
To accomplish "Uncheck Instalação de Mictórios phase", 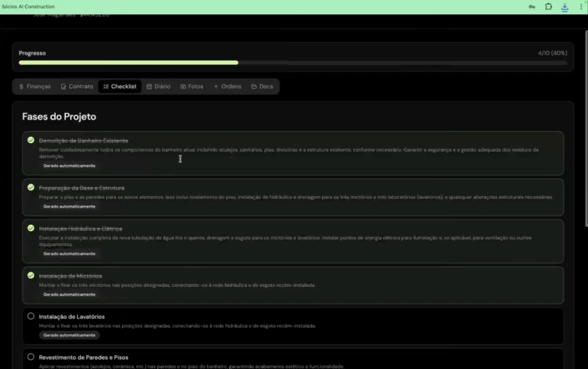I will click(31, 275).
